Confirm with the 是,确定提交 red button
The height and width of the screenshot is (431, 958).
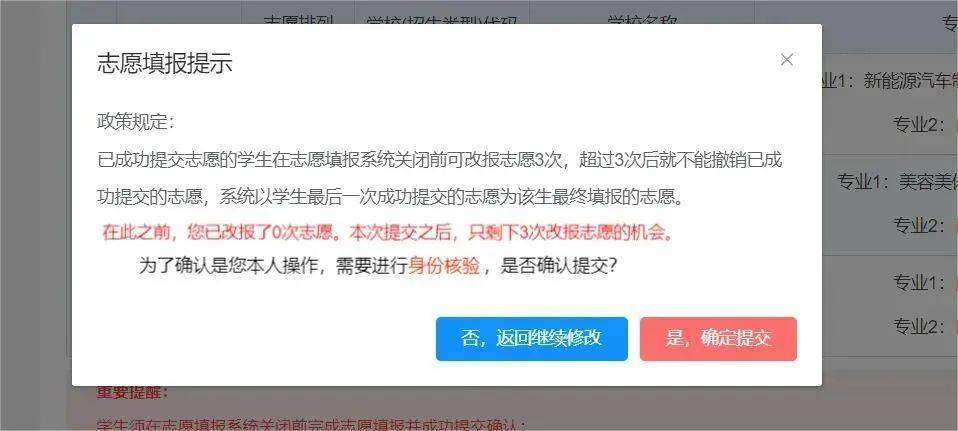718,339
